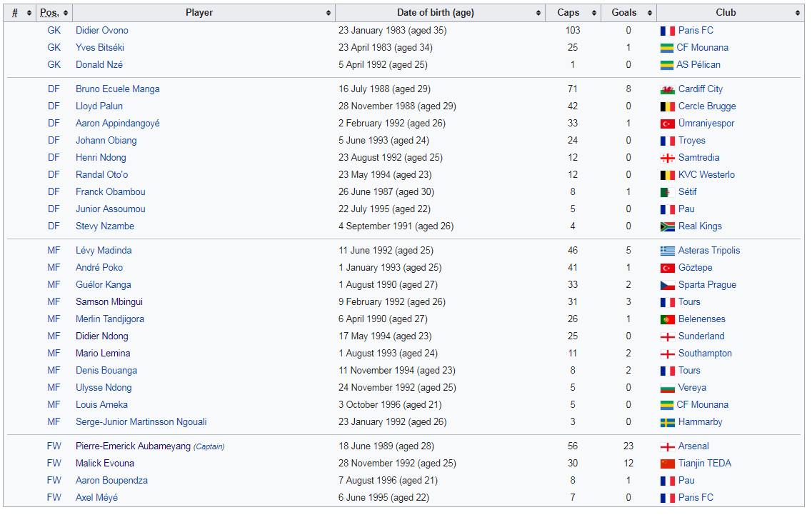Select the caps value 71 for Ecuele Manga
This screenshot has height=515, width=812.
tap(573, 89)
